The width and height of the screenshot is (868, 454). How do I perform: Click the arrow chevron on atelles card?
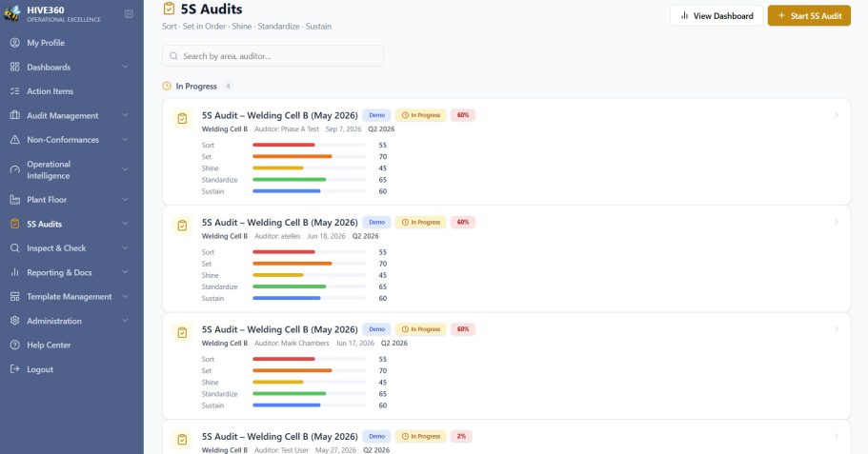tap(837, 222)
